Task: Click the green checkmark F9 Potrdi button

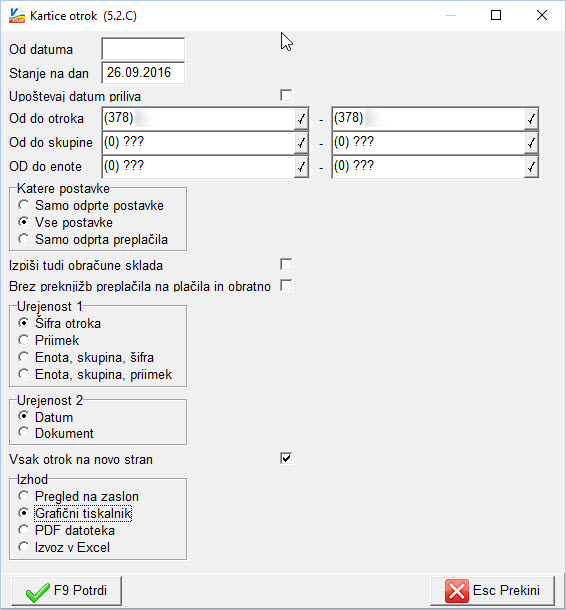Action: point(67,591)
